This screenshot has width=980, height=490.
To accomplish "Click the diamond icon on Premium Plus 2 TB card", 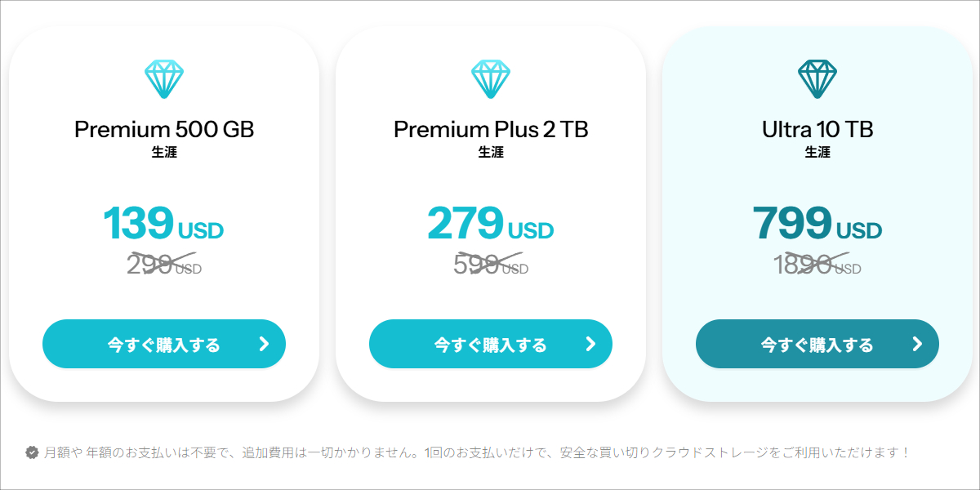I will point(490,78).
